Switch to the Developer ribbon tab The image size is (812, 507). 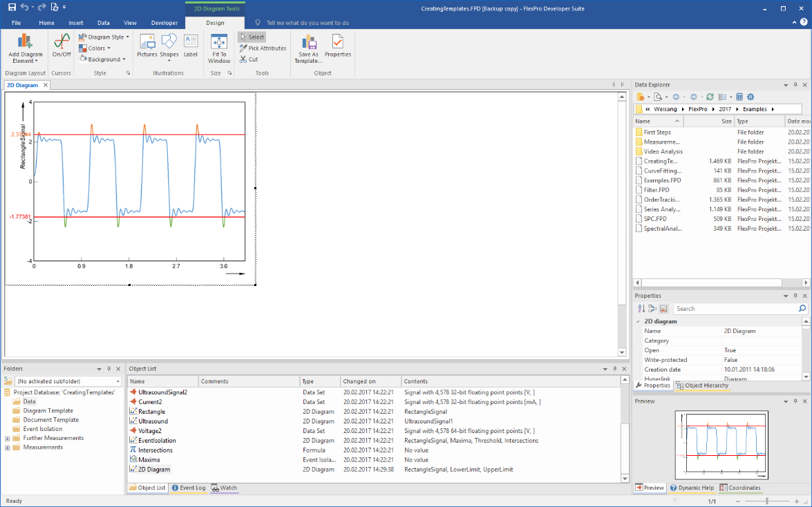point(164,23)
